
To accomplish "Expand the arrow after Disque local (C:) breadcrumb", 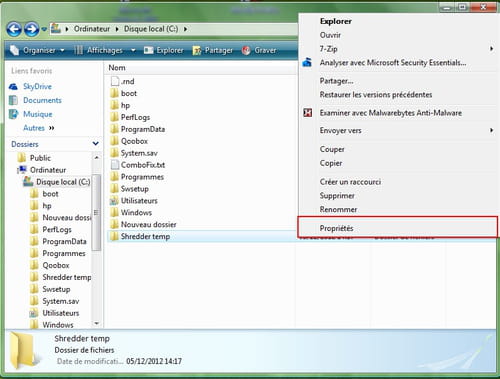I will click(x=185, y=29).
